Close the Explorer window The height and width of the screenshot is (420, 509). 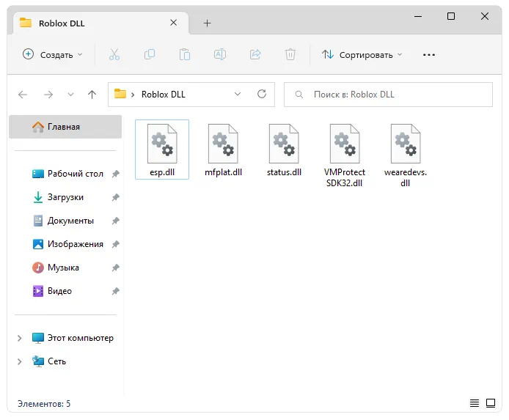[485, 16]
